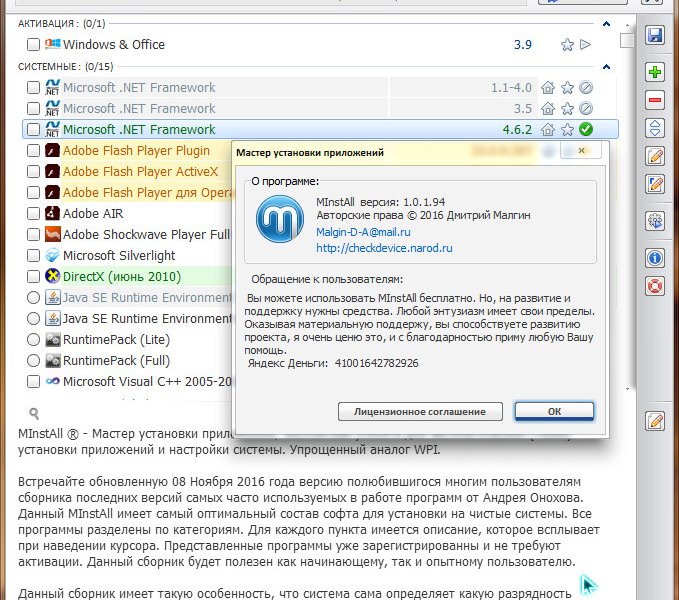The width and height of the screenshot is (679, 600).
Task: Click home icon for .NET Framework 4.6.2
Action: pos(548,129)
